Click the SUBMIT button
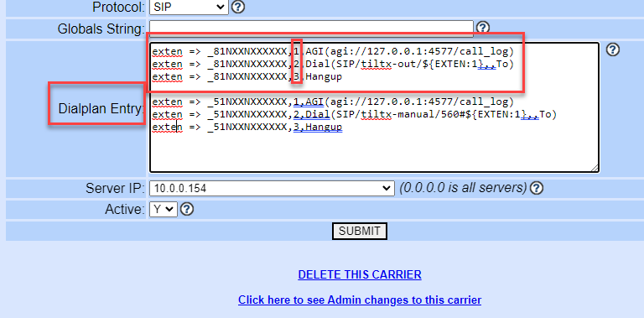644x318 pixels. [x=360, y=231]
